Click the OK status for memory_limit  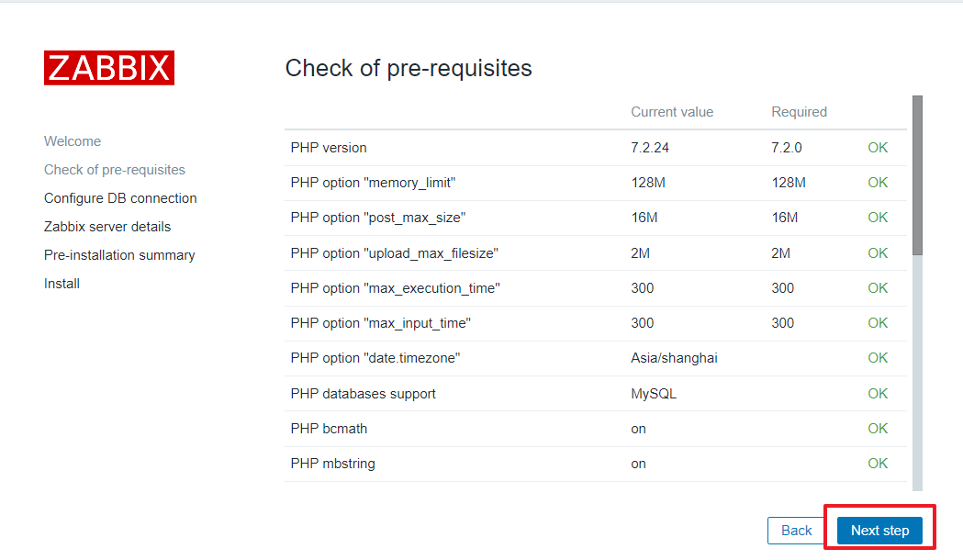click(x=878, y=183)
